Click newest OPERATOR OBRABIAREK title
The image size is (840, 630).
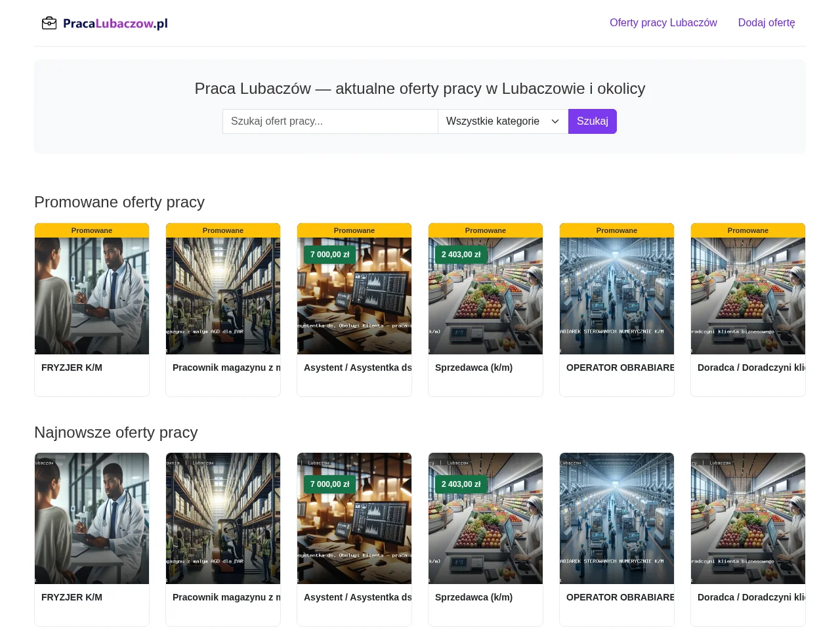[x=620, y=597]
